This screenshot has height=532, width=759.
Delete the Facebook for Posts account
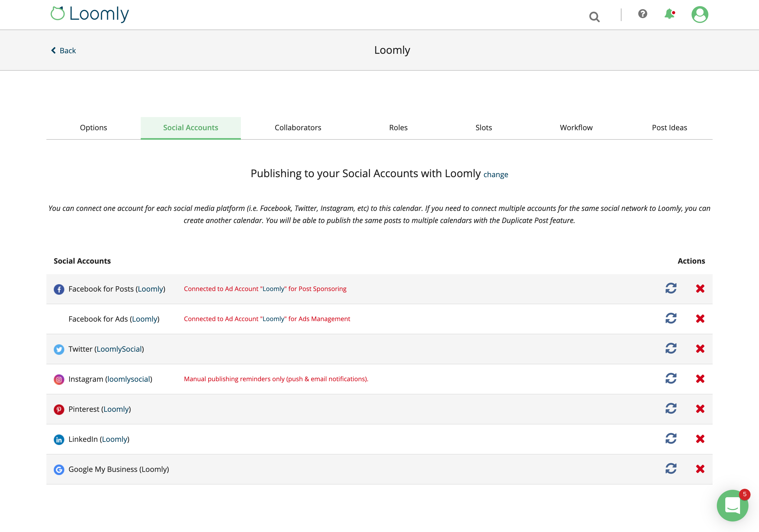[x=700, y=289]
